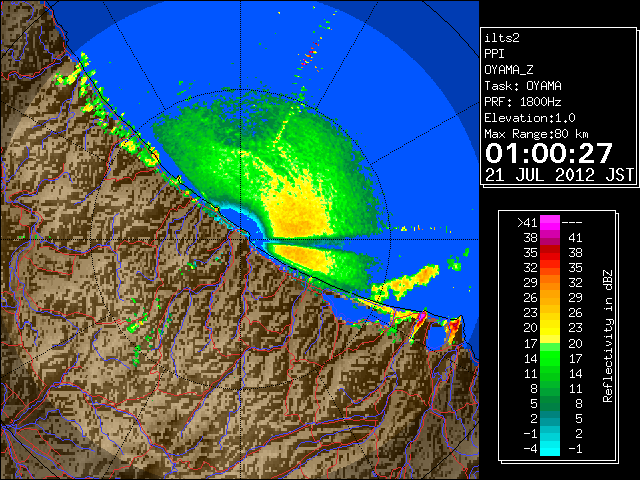Pick the red legend swatch beside 35
Viewport: 640px width, 480px height.
[x=550, y=253]
